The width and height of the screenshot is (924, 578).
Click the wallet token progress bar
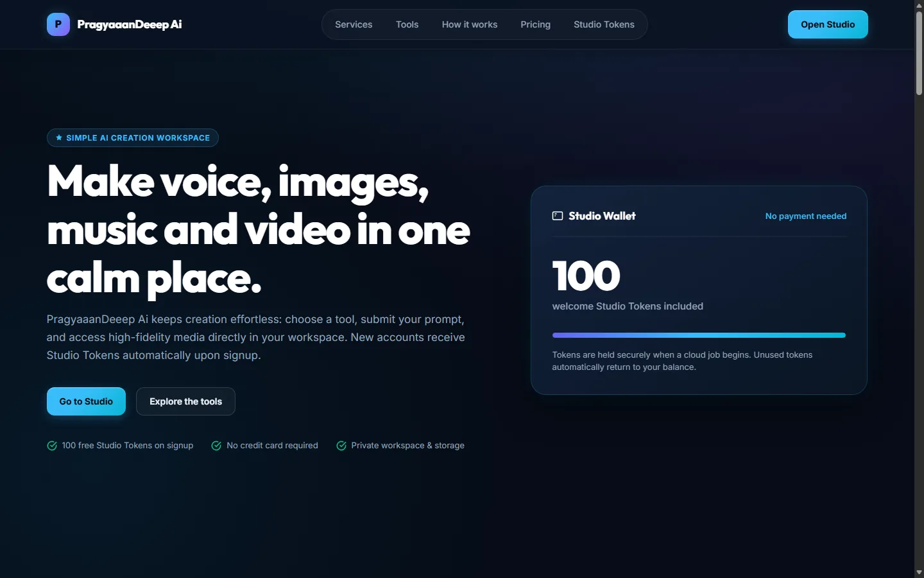coord(699,335)
